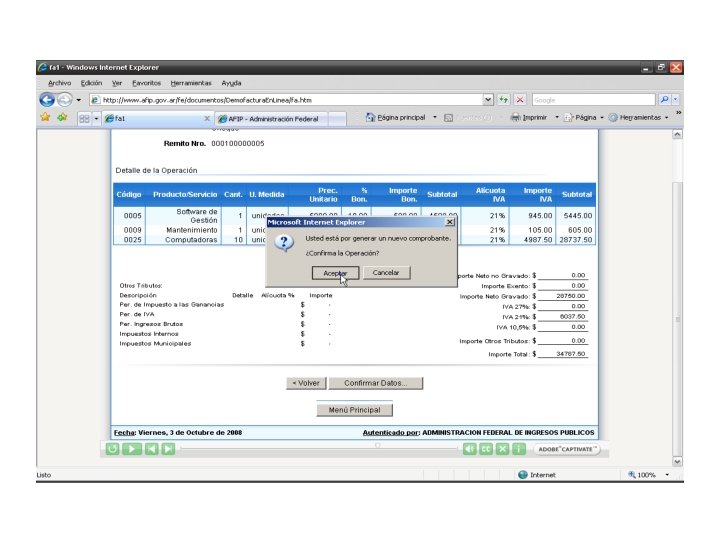720x540 pixels.
Task: Open the Página toolbar menu
Action: click(583, 118)
